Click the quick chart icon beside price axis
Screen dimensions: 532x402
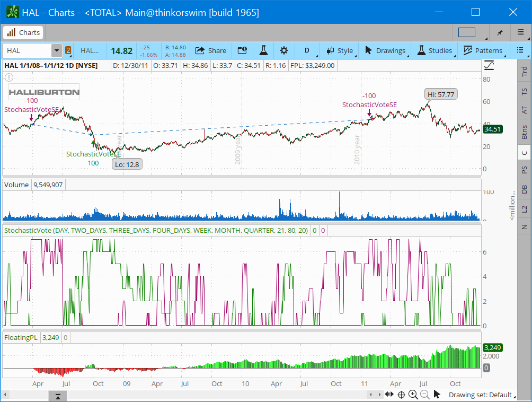point(489,66)
